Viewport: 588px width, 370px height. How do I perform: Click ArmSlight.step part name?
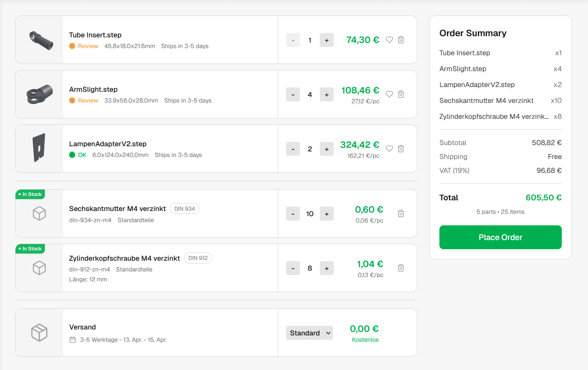[93, 89]
